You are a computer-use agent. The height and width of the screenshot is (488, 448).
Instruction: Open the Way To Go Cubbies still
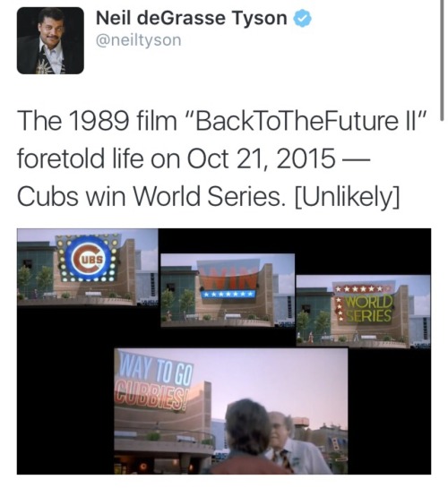click(x=230, y=411)
